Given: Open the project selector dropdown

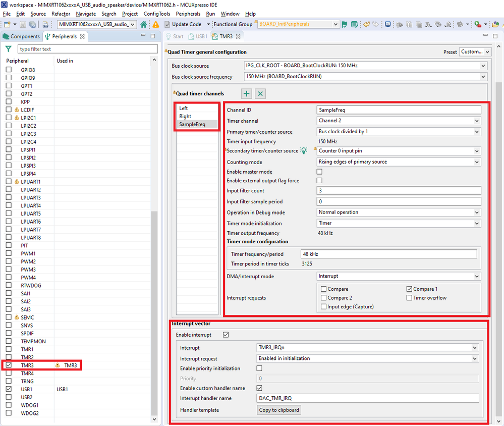Looking at the screenshot, I should click(x=132, y=24).
